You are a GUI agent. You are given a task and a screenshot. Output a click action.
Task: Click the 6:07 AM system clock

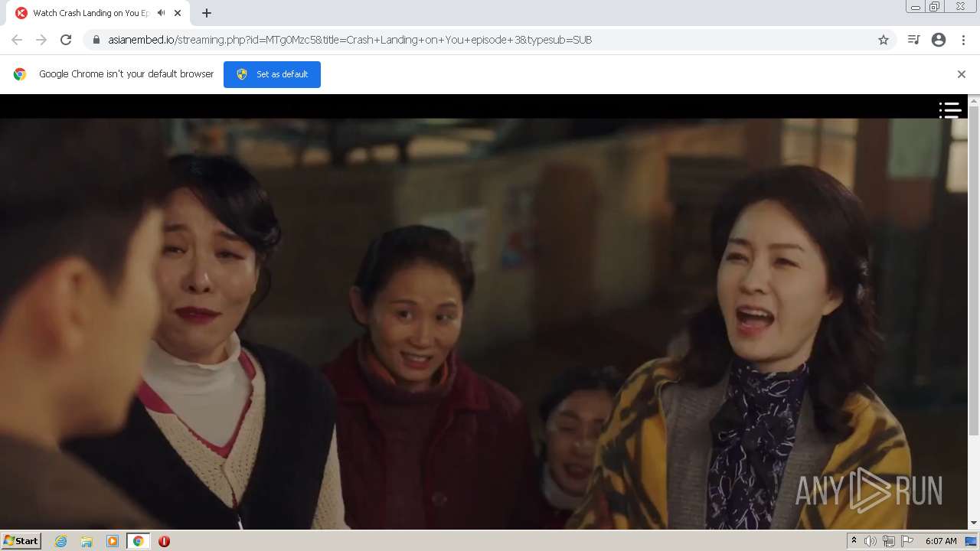(941, 541)
